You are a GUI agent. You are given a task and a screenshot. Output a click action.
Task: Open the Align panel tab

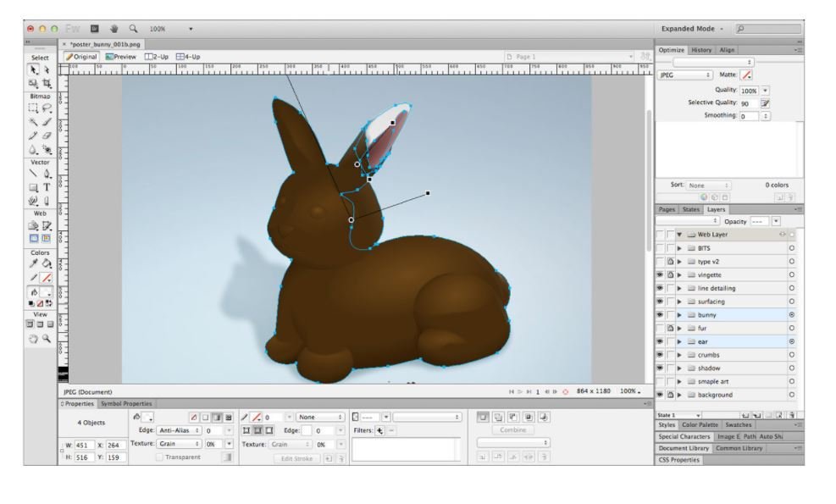pos(727,50)
